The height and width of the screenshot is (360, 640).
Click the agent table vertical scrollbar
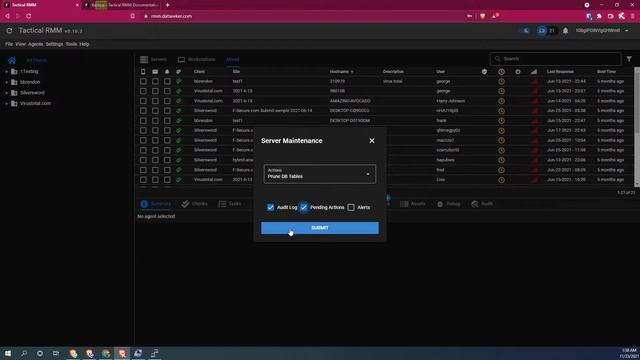pyautogui.click(x=637, y=127)
